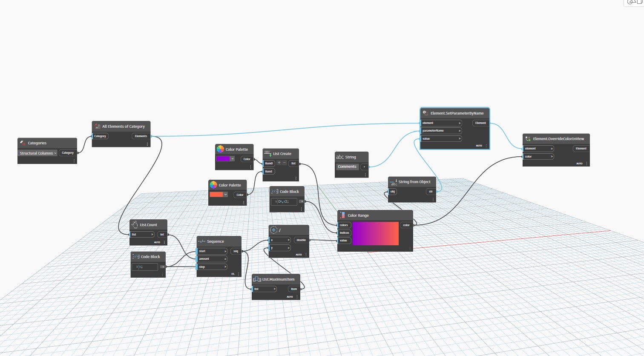Expand the purple Color Palette dropdown arrow
The height and width of the screenshot is (356, 644).
[233, 159]
